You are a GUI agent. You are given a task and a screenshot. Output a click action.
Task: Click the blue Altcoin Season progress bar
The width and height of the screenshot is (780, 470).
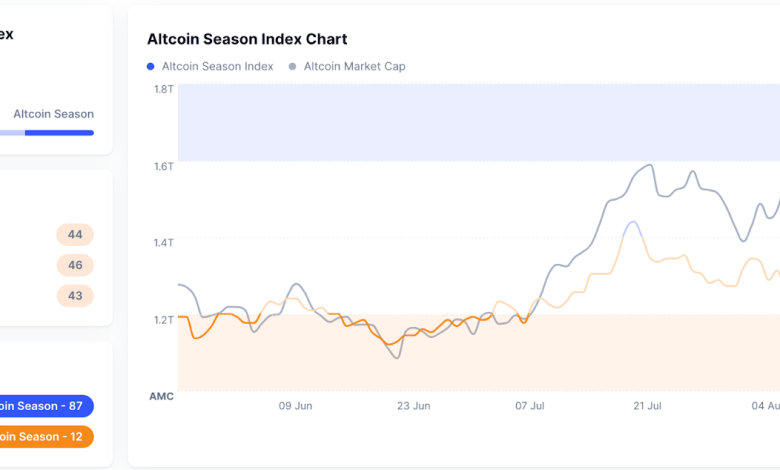[x=58, y=132]
